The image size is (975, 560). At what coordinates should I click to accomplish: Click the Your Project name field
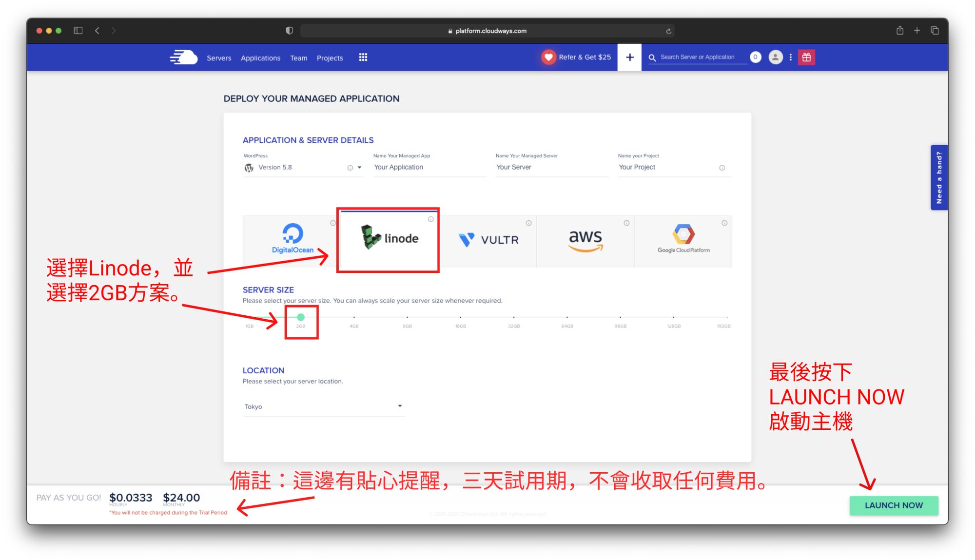674,167
